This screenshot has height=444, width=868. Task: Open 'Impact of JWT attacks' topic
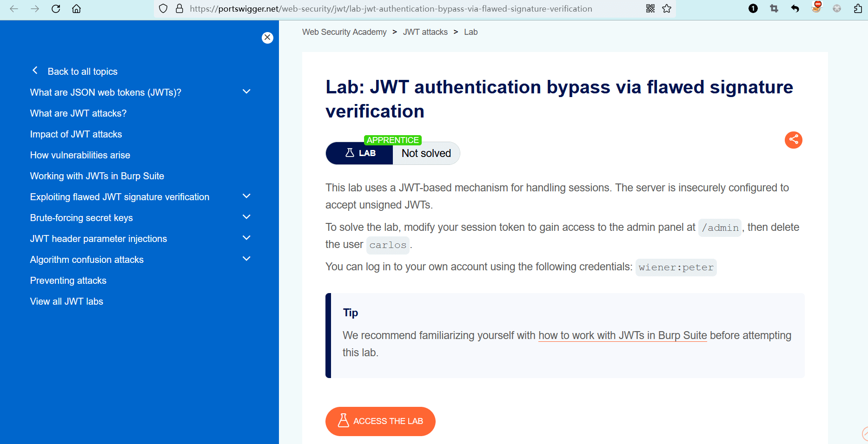coord(76,134)
